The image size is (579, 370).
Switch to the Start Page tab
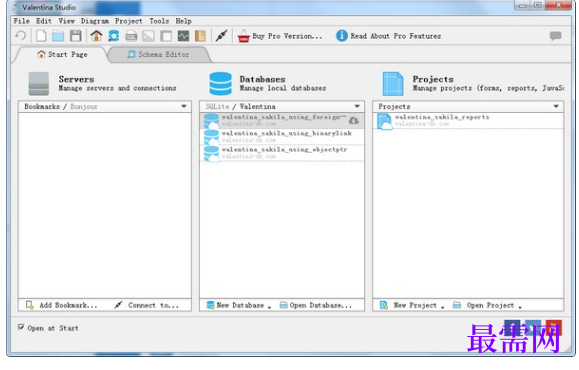[62, 54]
